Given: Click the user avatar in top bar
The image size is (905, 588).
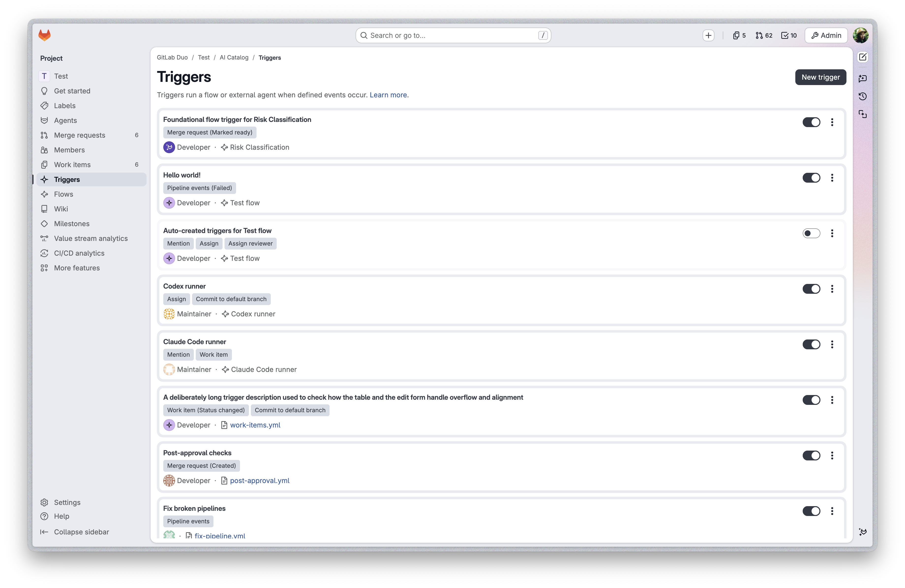Looking at the screenshot, I should tap(860, 35).
